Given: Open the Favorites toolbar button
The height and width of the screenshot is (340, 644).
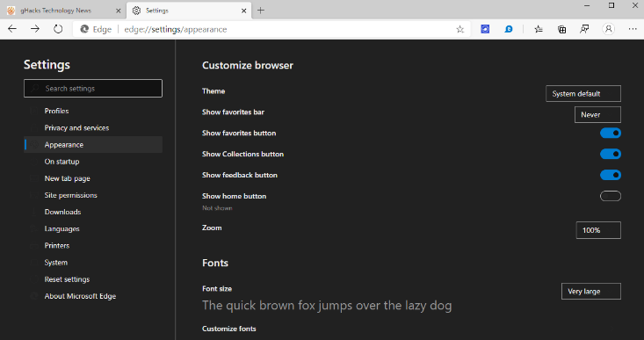Looking at the screenshot, I should click(539, 29).
